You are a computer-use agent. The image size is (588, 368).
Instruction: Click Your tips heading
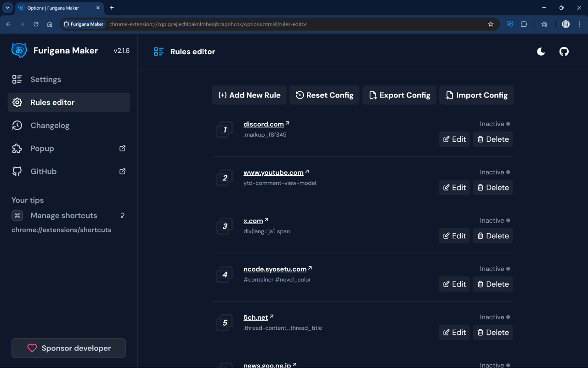28,200
